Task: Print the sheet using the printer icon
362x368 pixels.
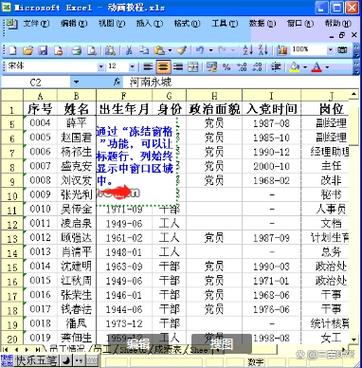Action: 77,50
